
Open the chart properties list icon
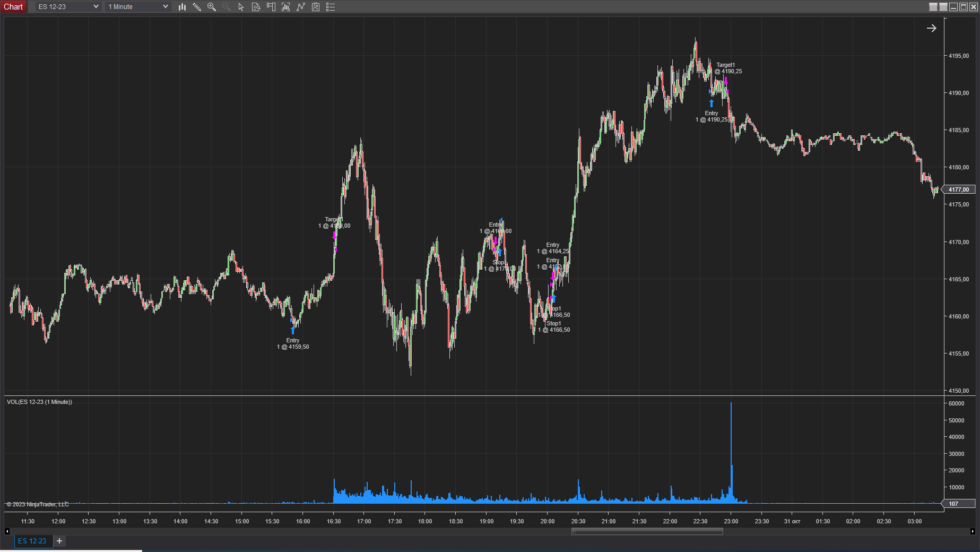click(x=331, y=7)
